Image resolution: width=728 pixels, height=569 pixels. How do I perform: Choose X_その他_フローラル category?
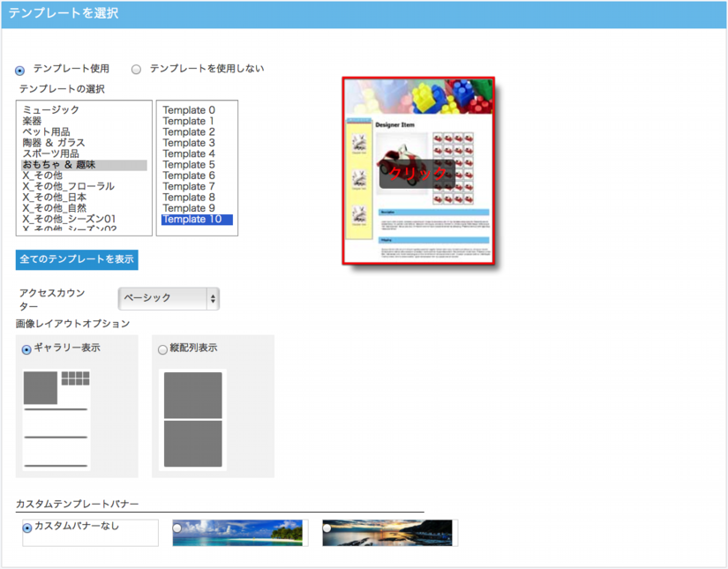point(69,186)
